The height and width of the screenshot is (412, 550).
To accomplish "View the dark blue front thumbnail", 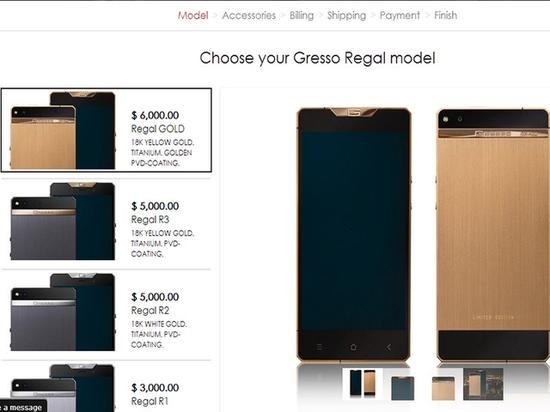I will click(402, 387).
